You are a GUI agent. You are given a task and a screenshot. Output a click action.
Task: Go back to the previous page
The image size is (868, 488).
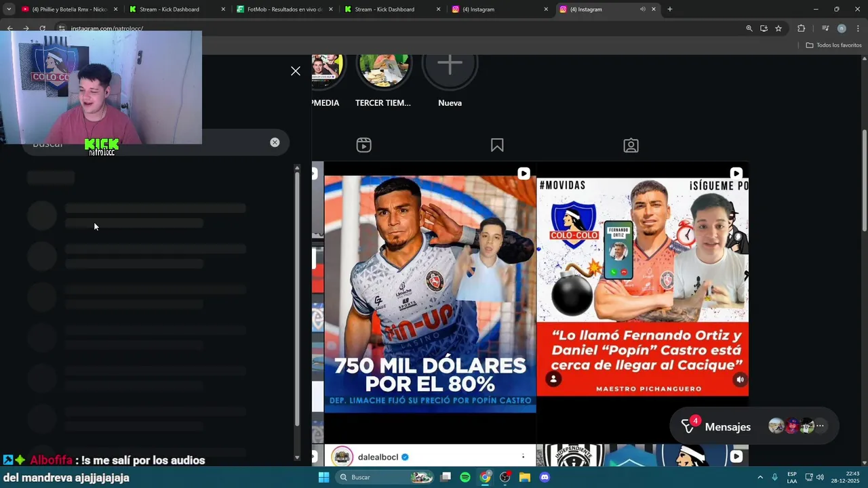(9, 28)
